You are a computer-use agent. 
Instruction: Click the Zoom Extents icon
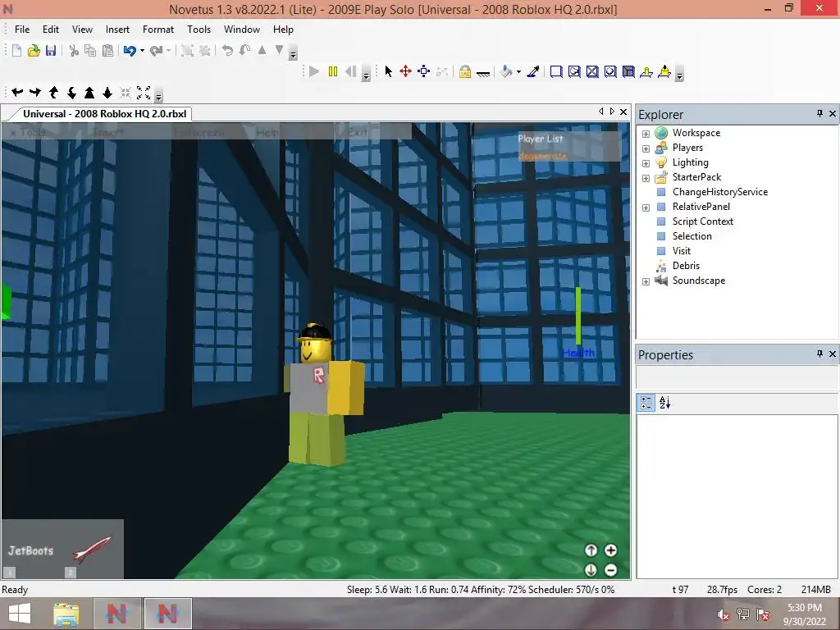[144, 93]
